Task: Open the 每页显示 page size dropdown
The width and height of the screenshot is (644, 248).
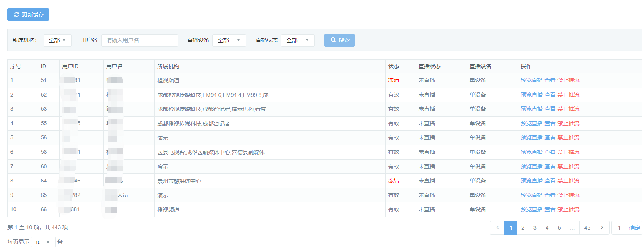Action: 43,242
